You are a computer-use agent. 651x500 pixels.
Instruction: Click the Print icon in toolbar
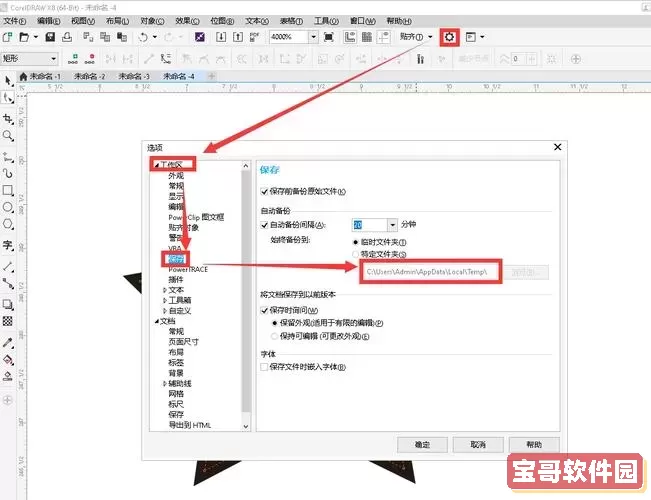click(67, 37)
